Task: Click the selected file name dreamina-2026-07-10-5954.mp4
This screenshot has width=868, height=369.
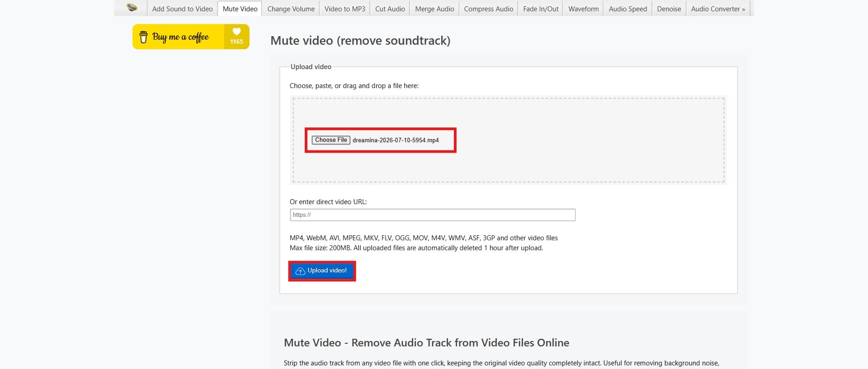Action: click(x=396, y=140)
